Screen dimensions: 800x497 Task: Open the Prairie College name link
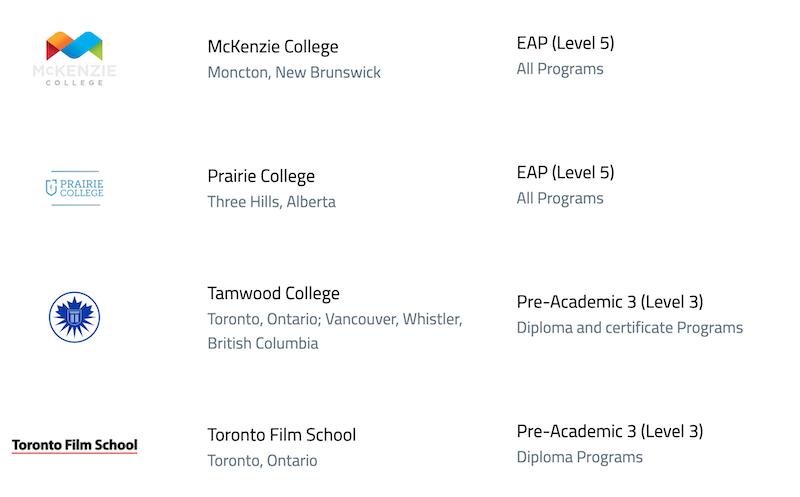261,176
